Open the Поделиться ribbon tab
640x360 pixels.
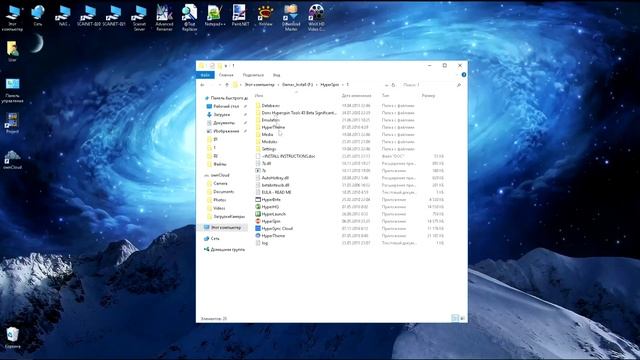point(253,75)
